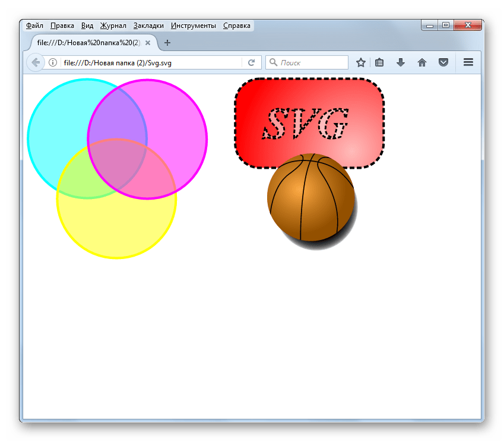Click the back navigation arrow button
This screenshot has height=442, width=504.
click(35, 62)
